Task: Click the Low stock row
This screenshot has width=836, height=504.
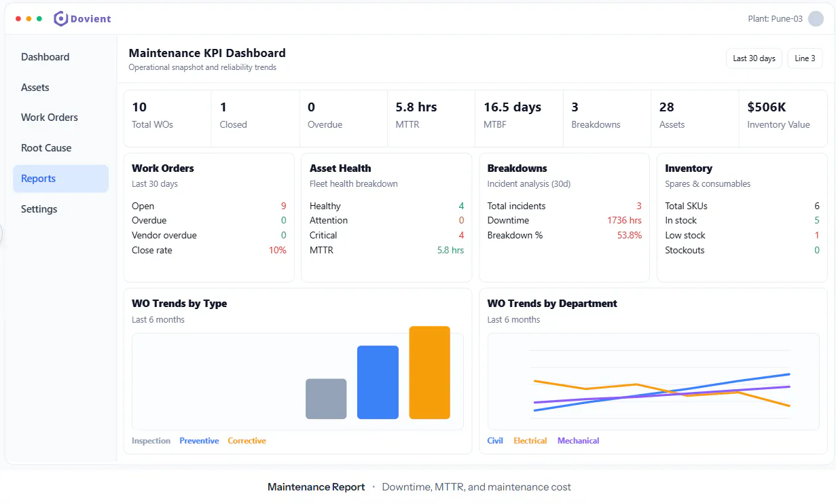Action: [742, 235]
